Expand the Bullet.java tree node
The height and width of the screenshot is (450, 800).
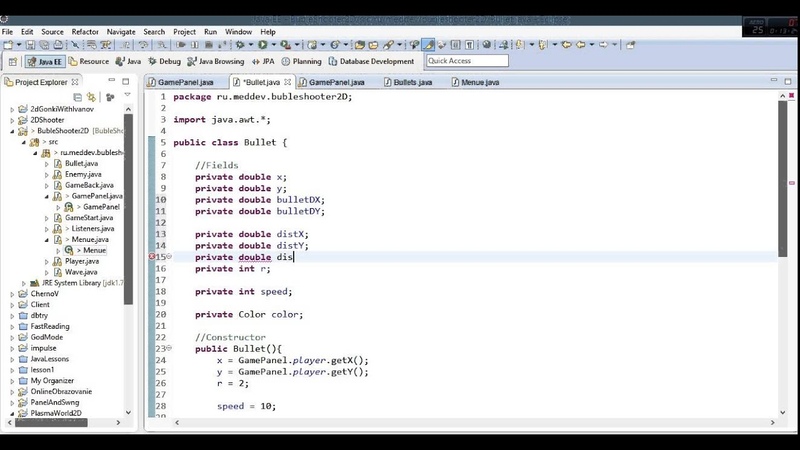[x=46, y=164]
